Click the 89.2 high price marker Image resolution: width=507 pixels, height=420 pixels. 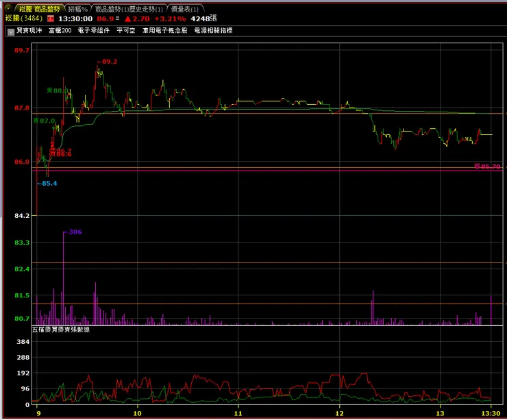(x=107, y=62)
